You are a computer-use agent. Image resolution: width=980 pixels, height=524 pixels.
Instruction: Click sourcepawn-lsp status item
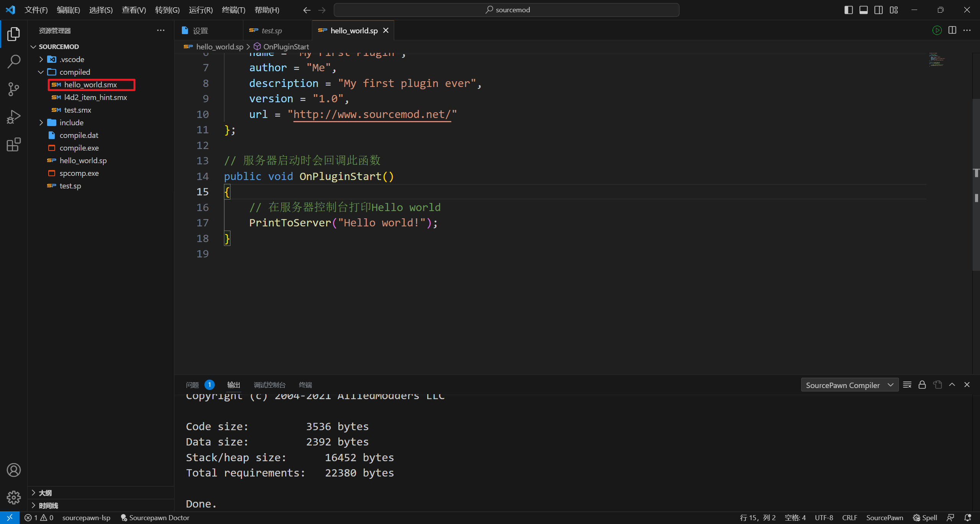pyautogui.click(x=86, y=517)
